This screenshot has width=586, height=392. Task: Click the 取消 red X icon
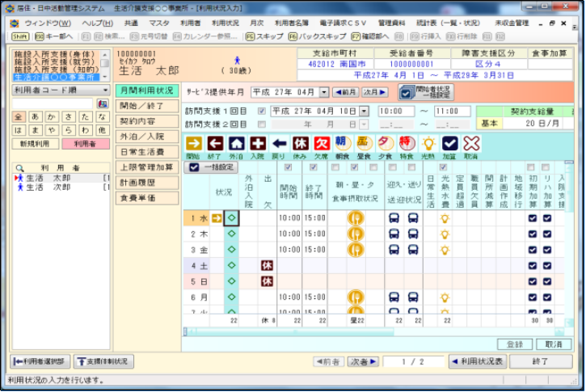pos(471,144)
